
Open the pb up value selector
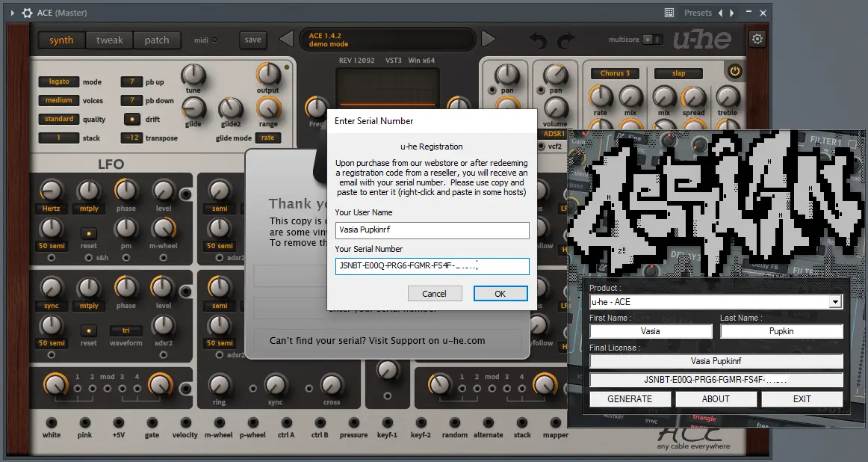tap(131, 81)
